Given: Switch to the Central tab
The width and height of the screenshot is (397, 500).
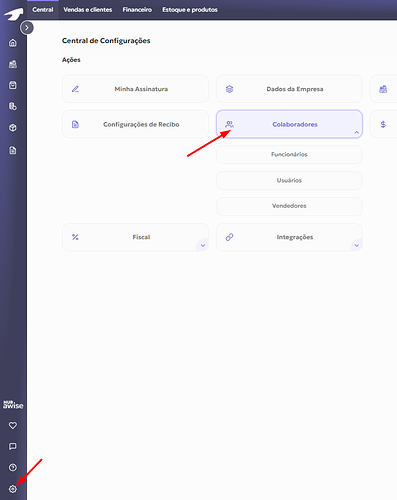Looking at the screenshot, I should coord(43,10).
